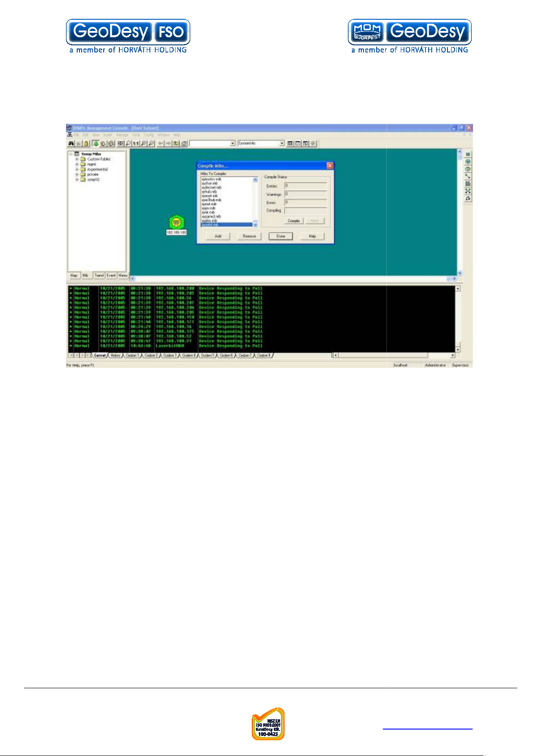Viewport: 535px width, 756px height.
Task: Expand the mgmt folder node
Action: 77,164
